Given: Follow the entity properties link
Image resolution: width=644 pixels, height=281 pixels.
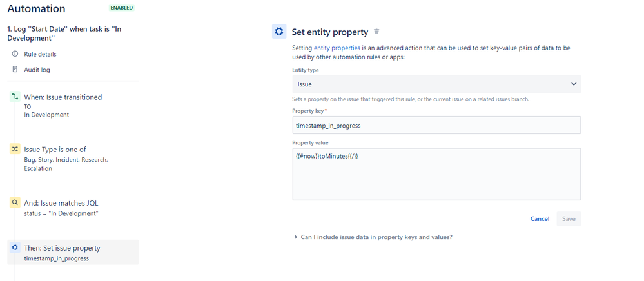Looking at the screenshot, I should (337, 48).
